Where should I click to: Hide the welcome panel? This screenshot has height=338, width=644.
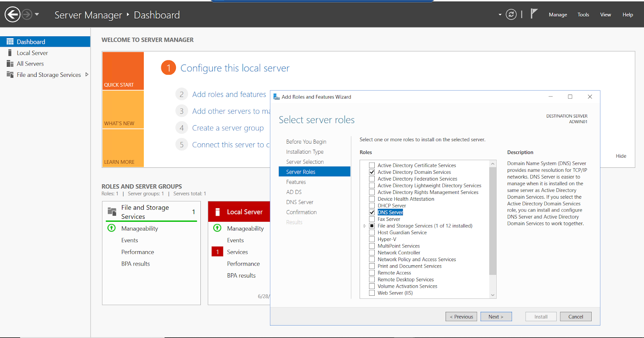point(621,156)
